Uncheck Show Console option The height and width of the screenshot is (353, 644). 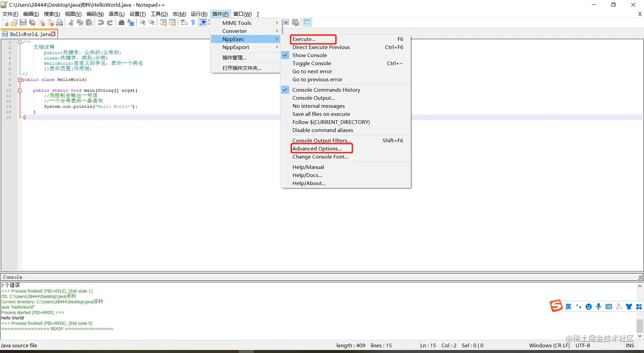(x=345, y=55)
